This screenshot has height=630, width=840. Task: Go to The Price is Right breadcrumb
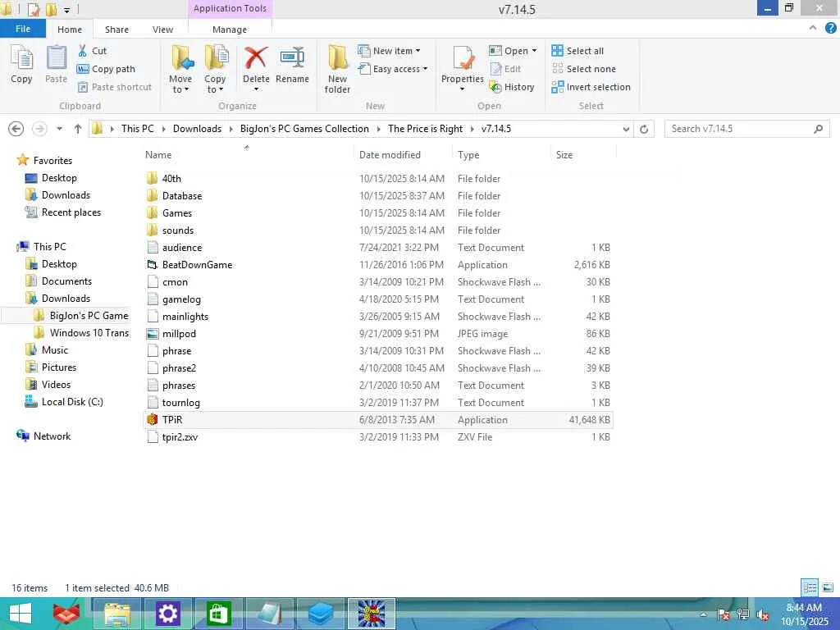pos(426,129)
